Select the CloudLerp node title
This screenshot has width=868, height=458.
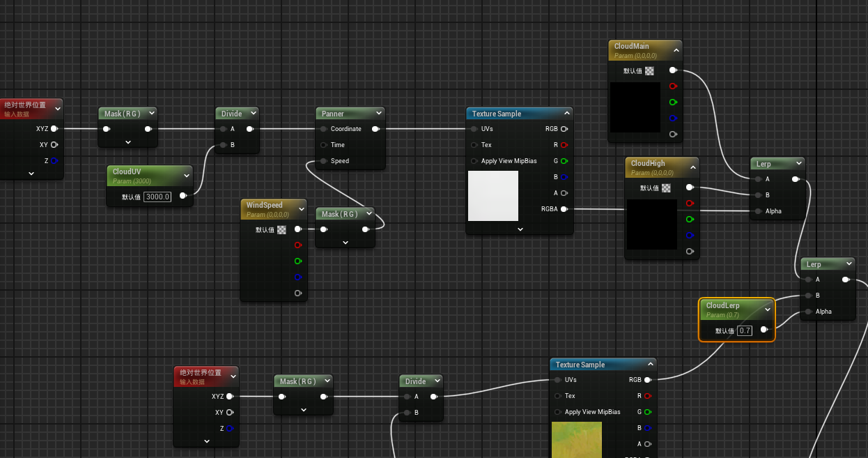pos(723,306)
